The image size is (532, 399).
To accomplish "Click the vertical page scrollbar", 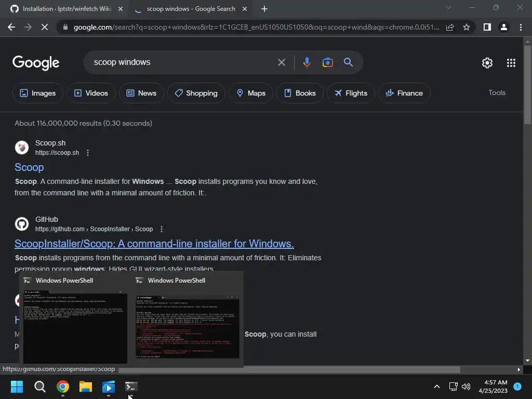I will pos(527,85).
